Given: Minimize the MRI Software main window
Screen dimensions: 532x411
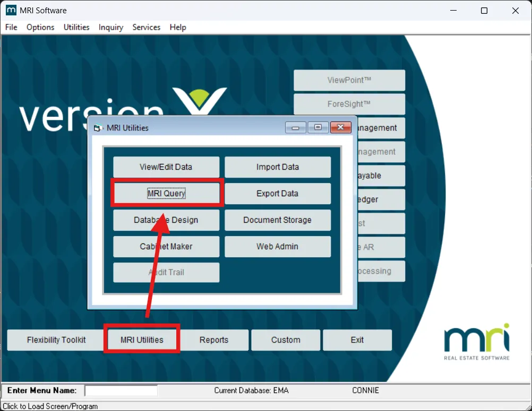Looking at the screenshot, I should (x=453, y=11).
